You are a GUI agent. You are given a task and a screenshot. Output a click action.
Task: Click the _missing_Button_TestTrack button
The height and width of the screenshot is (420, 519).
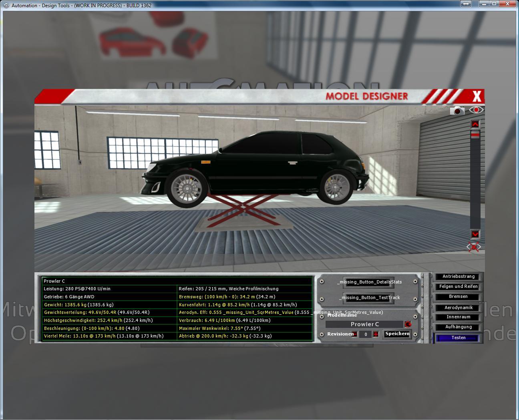click(369, 297)
